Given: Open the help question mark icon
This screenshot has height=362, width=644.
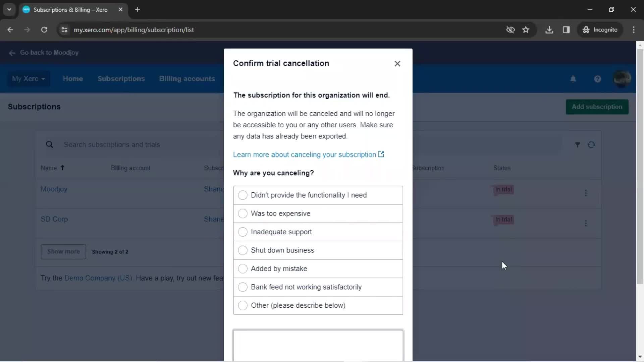Looking at the screenshot, I should click(597, 79).
